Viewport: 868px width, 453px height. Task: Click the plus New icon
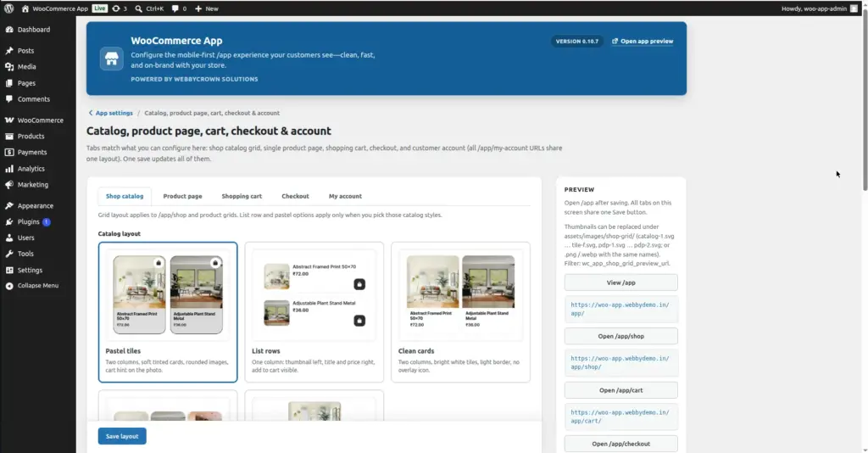(198, 8)
